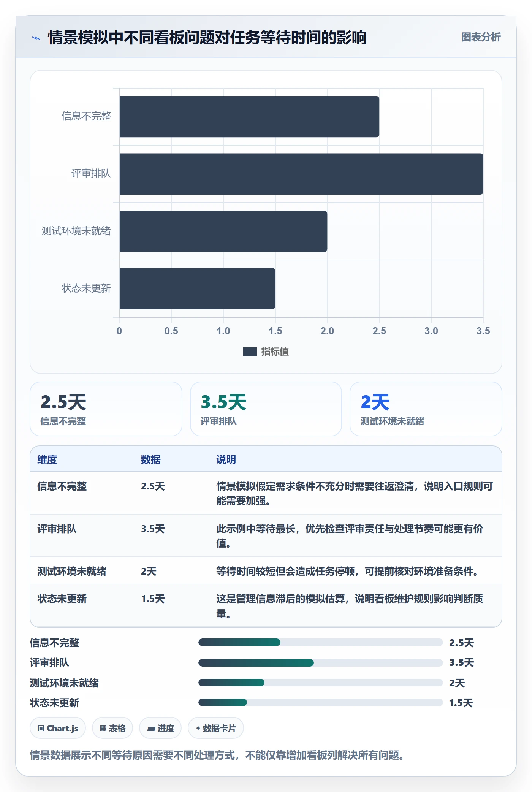Click the 3.5 tick on the x-axis

click(x=483, y=331)
